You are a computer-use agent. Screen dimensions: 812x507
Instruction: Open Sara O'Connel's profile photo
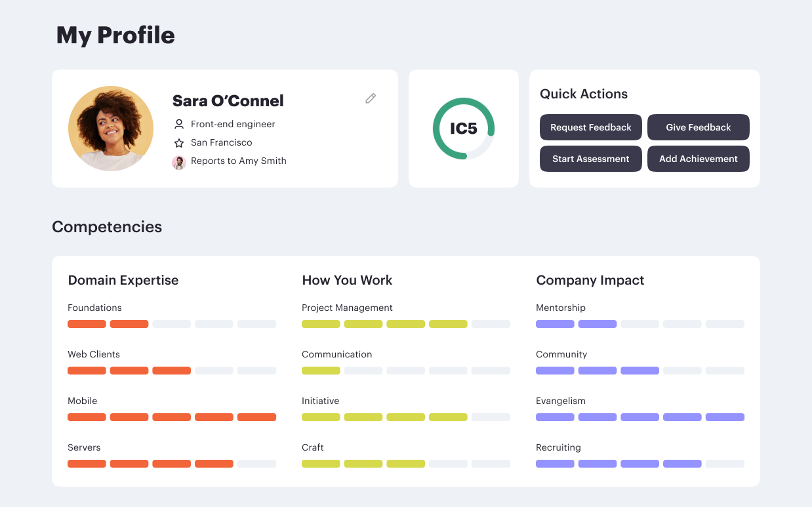(x=111, y=129)
